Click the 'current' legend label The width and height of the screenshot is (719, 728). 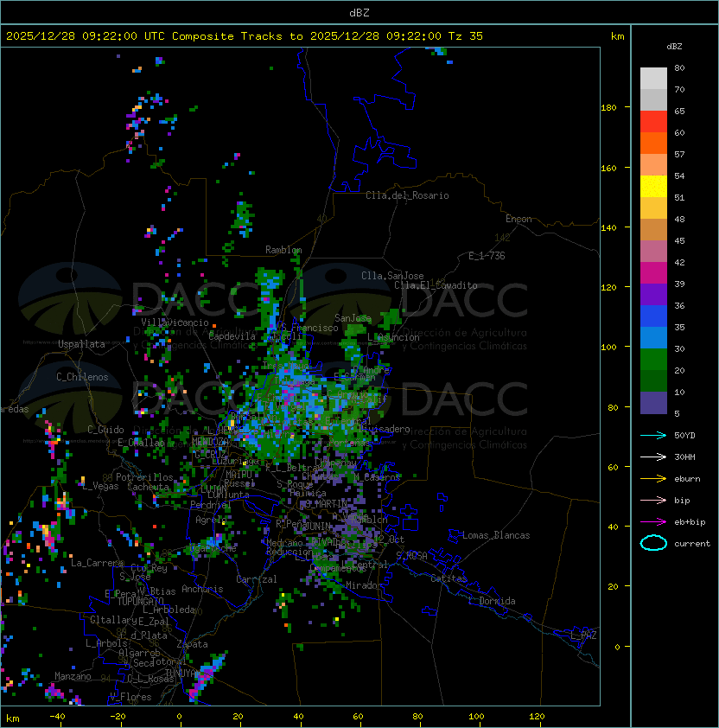point(692,544)
